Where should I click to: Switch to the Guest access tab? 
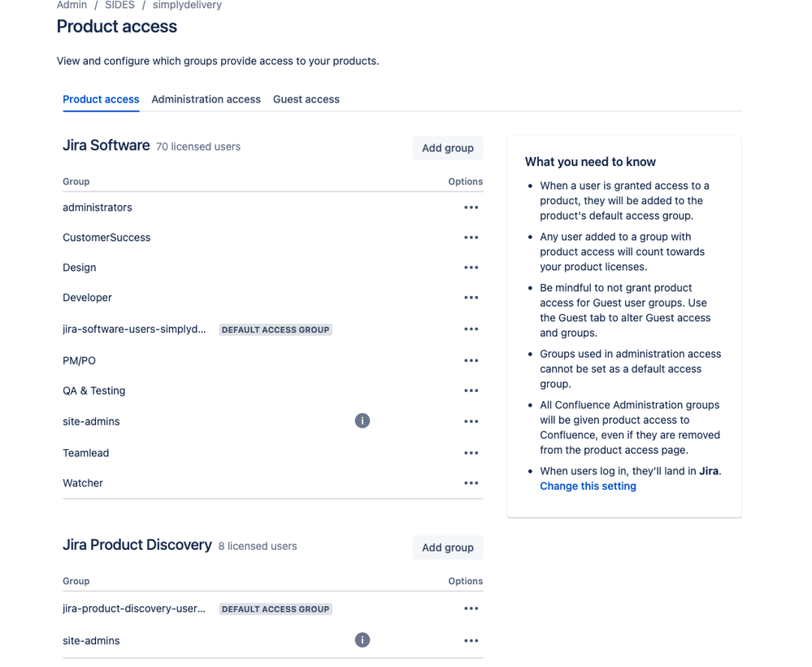[306, 99]
